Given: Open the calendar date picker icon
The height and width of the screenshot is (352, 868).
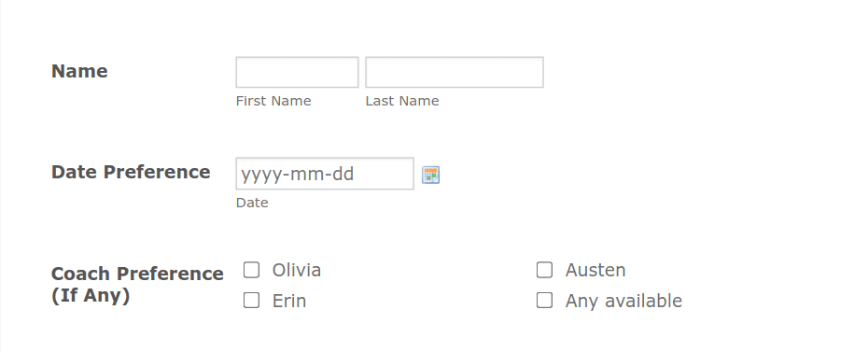Looking at the screenshot, I should pos(430,175).
